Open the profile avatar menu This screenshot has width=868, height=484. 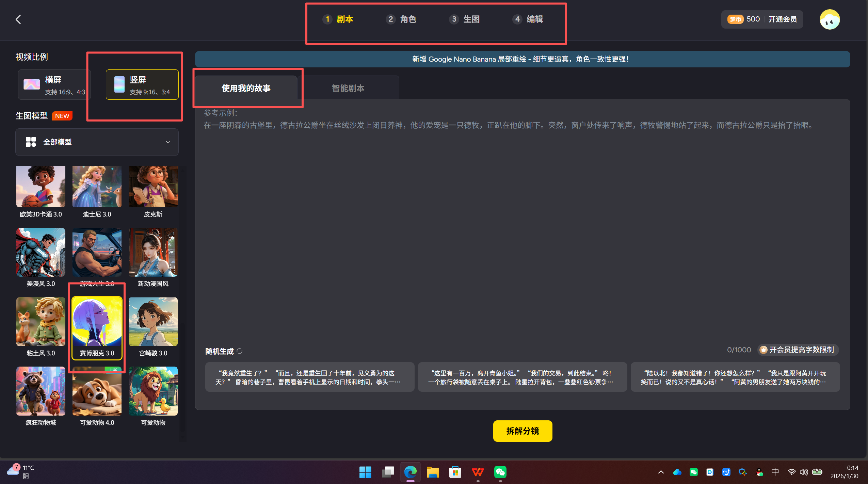pos(829,19)
